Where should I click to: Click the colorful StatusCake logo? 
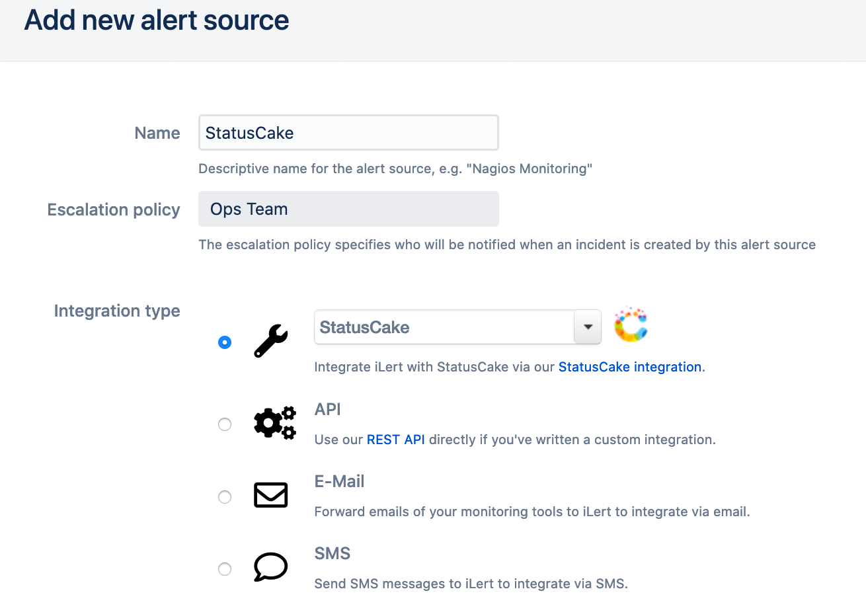pyautogui.click(x=631, y=325)
